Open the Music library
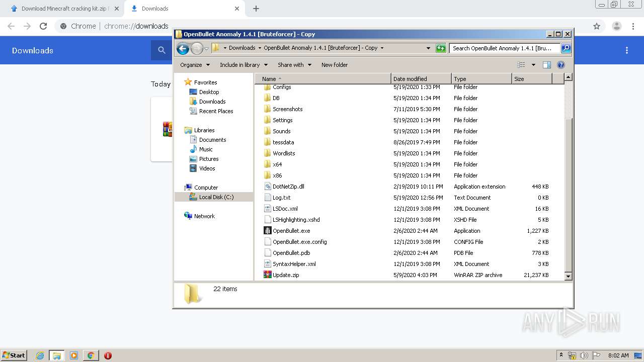This screenshot has height=362, width=644. coord(205,149)
